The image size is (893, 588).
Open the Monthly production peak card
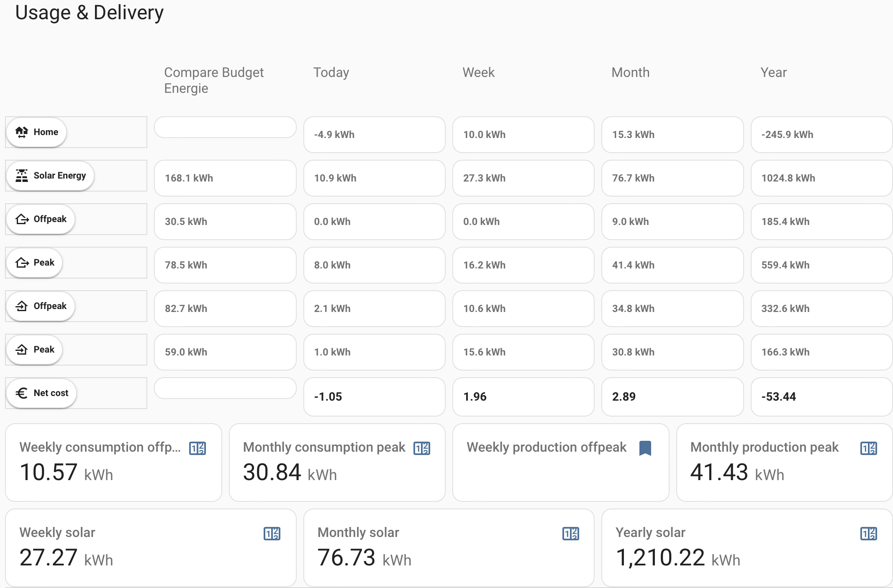(785, 463)
